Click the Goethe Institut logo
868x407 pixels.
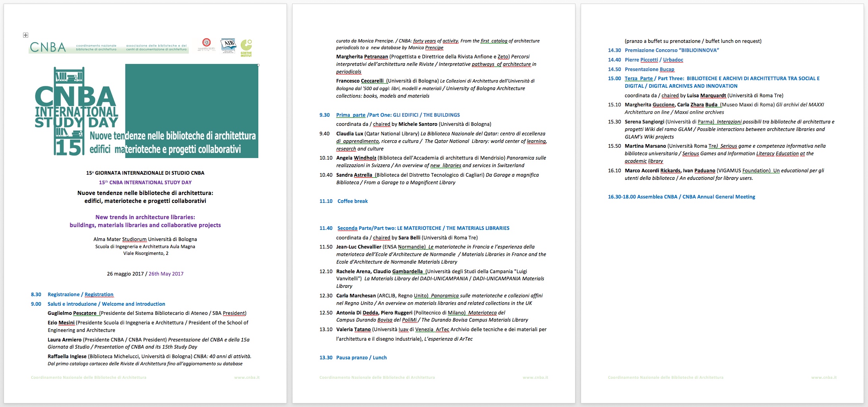coord(246,48)
